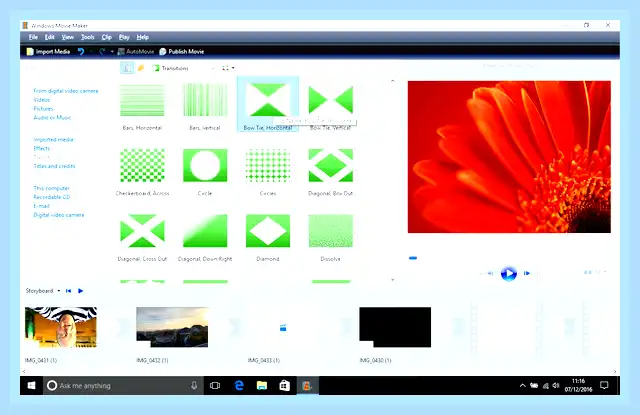Open Imported media in the task pane
The image size is (640, 415).
(53, 140)
